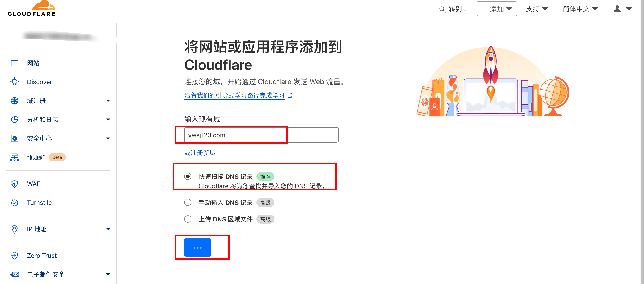
Task: Click the user account profile icon
Action: (x=617, y=9)
